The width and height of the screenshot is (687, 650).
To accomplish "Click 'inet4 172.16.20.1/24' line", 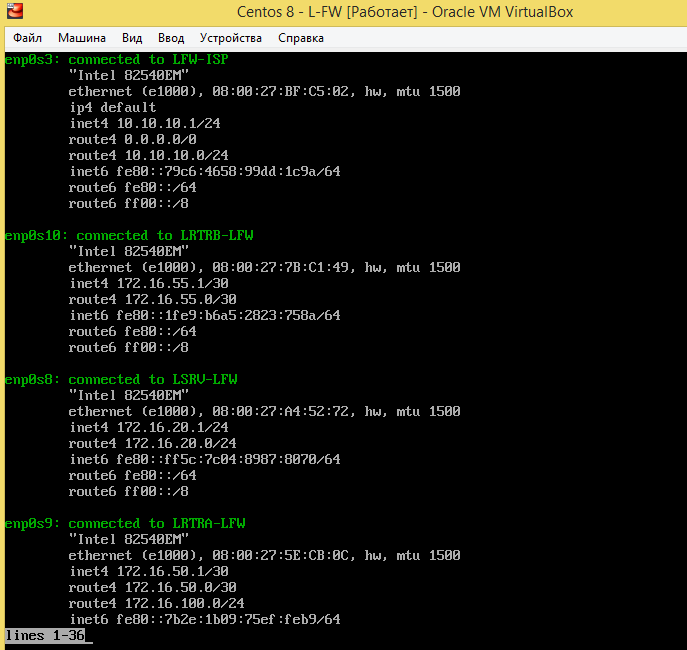I will click(149, 428).
